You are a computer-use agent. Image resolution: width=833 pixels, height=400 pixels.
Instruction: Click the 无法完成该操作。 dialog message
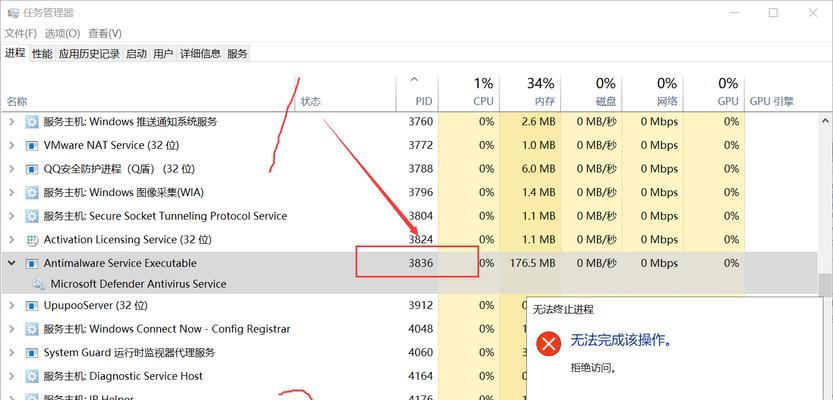(622, 341)
